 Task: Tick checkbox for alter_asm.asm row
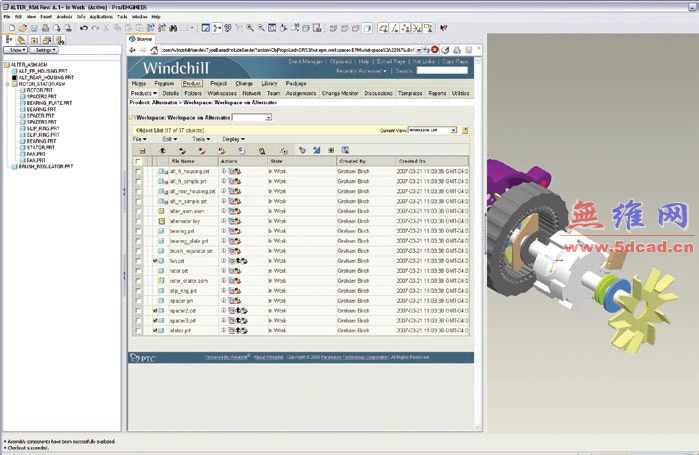point(138,211)
